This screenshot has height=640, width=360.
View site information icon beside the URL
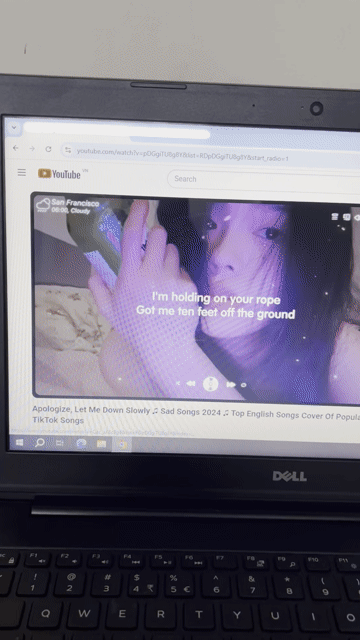tap(68, 150)
